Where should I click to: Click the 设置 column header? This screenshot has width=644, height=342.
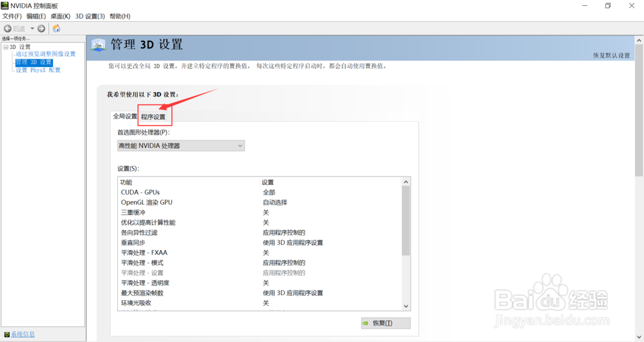[x=330, y=182]
